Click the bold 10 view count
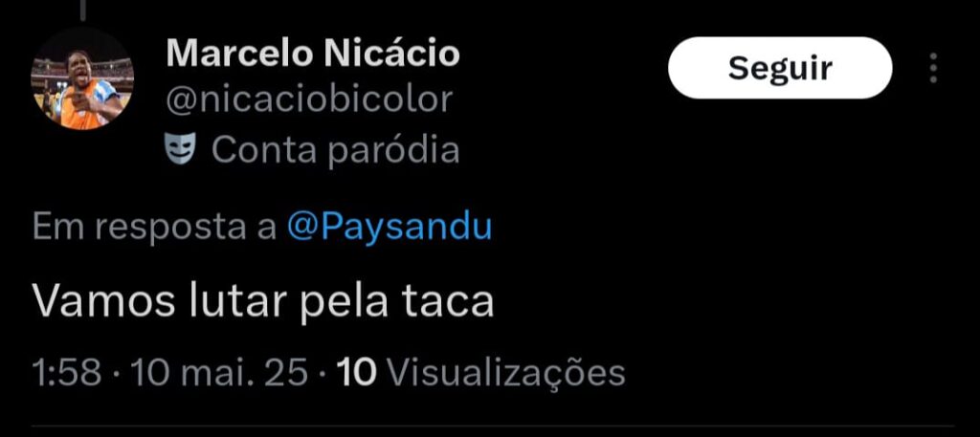This screenshot has height=437, width=980. 356,373
